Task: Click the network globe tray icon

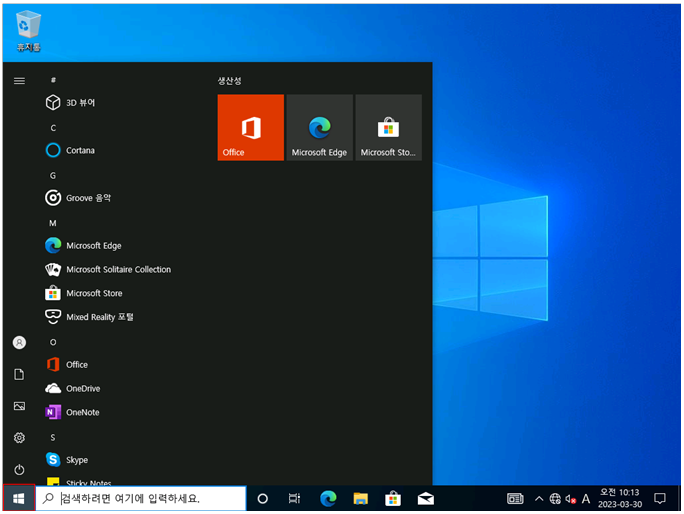Action: [x=555, y=498]
